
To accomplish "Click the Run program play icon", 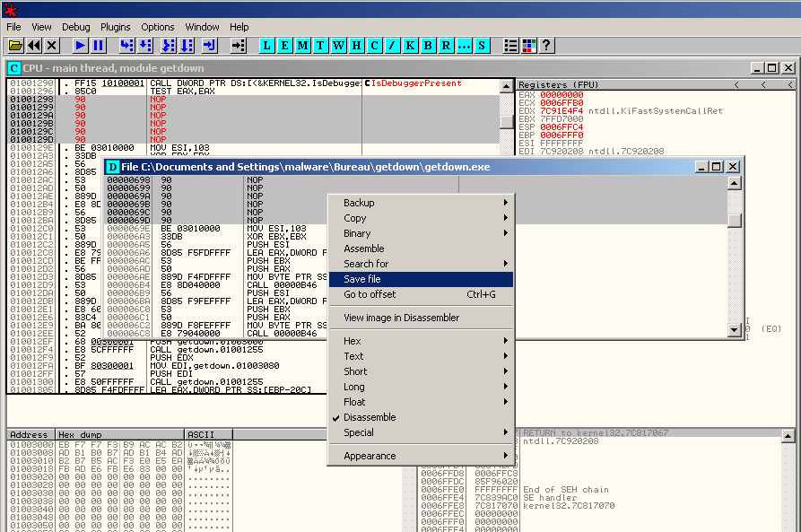I will pyautogui.click(x=81, y=45).
